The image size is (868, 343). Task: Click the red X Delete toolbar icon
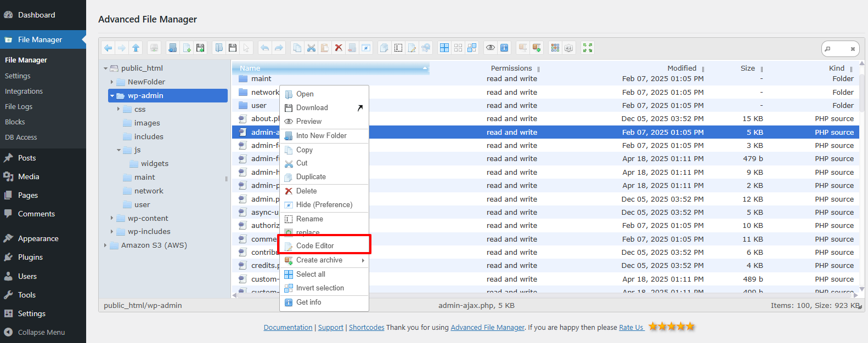click(339, 48)
